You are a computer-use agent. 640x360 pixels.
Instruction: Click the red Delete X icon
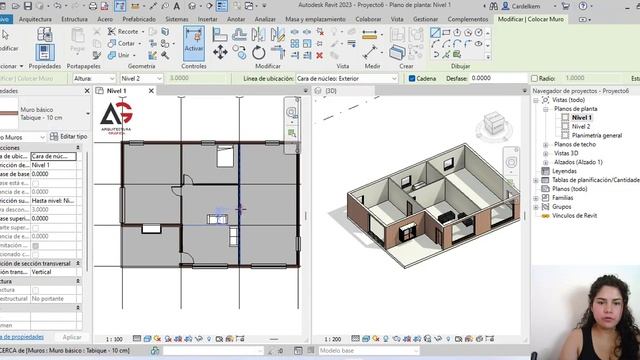click(x=320, y=55)
